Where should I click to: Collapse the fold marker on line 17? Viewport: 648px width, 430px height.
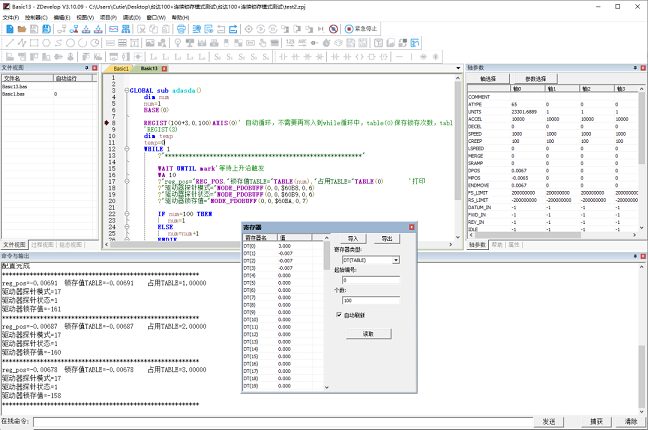(126, 181)
